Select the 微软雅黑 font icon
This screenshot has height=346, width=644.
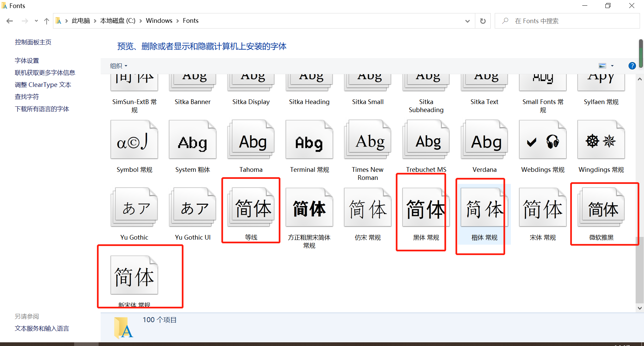pyautogui.click(x=601, y=207)
